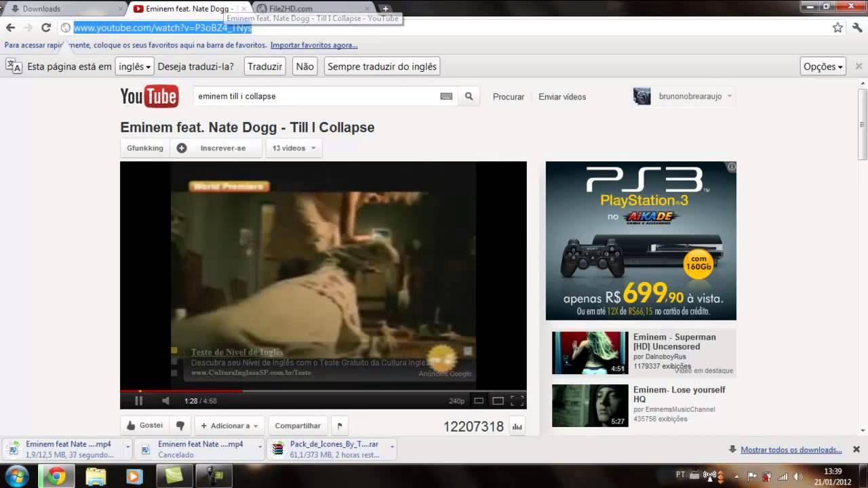Viewport: 868px width, 488px height.
Task: Open Eminem - Superman video thumbnail
Action: point(590,352)
